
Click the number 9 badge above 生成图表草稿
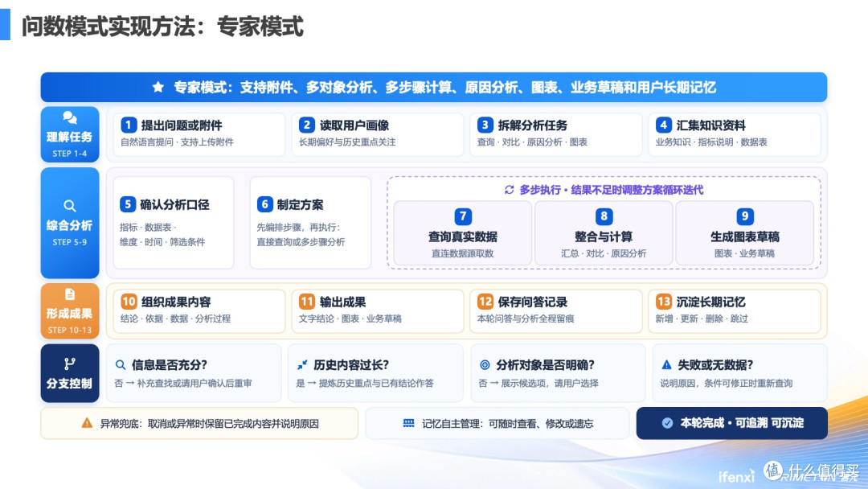(745, 216)
